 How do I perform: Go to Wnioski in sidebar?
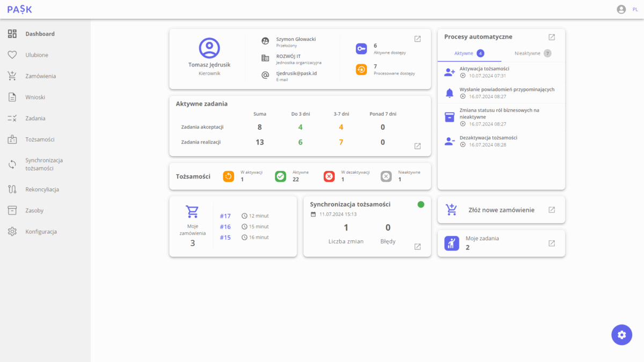coord(35,97)
